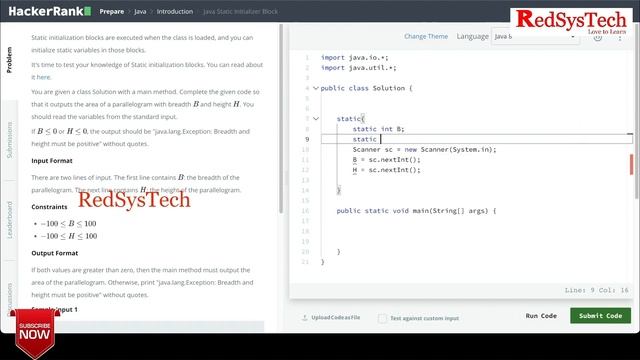Collapse the static block fold arrow
Image resolution: width=640 pixels, height=360 pixels.
coord(316,118)
